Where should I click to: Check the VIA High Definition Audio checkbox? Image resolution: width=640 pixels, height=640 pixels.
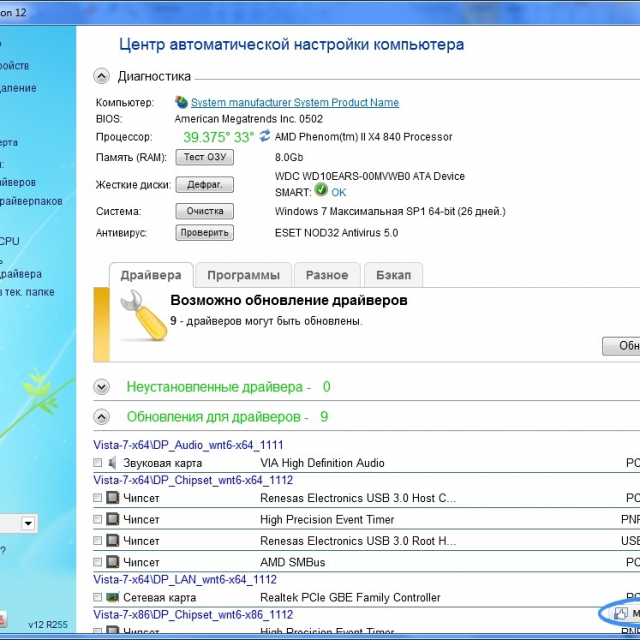[x=97, y=463]
